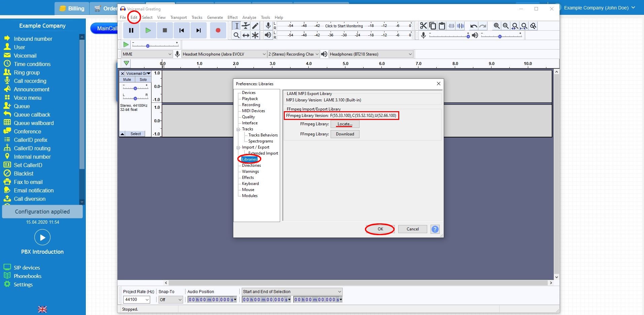
Task: Open the Project Rate 44100 dropdown
Action: pos(137,300)
